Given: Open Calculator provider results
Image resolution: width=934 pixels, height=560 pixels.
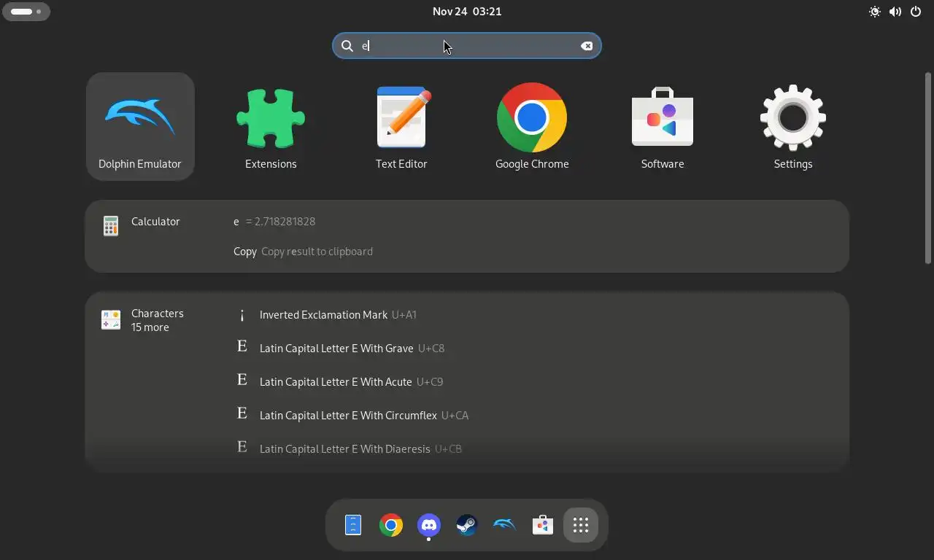Looking at the screenshot, I should coord(142,226).
